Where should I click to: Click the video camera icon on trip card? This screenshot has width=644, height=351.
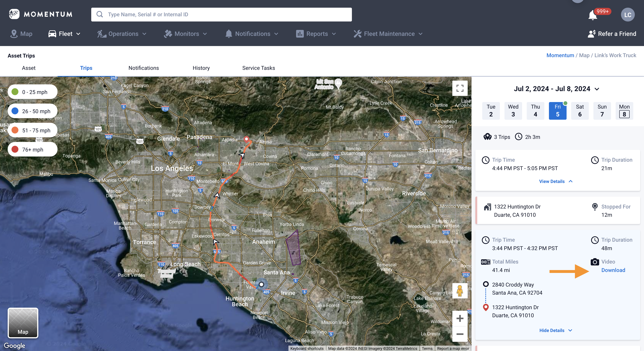point(594,262)
